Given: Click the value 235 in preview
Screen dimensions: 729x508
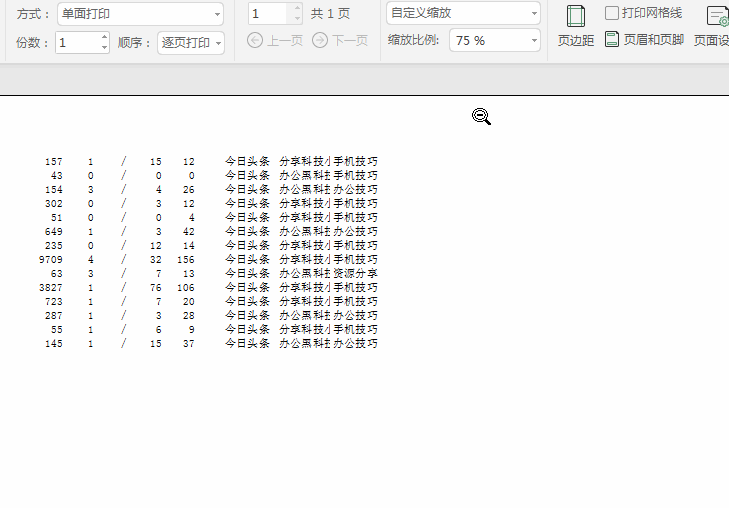Looking at the screenshot, I should [x=53, y=245].
